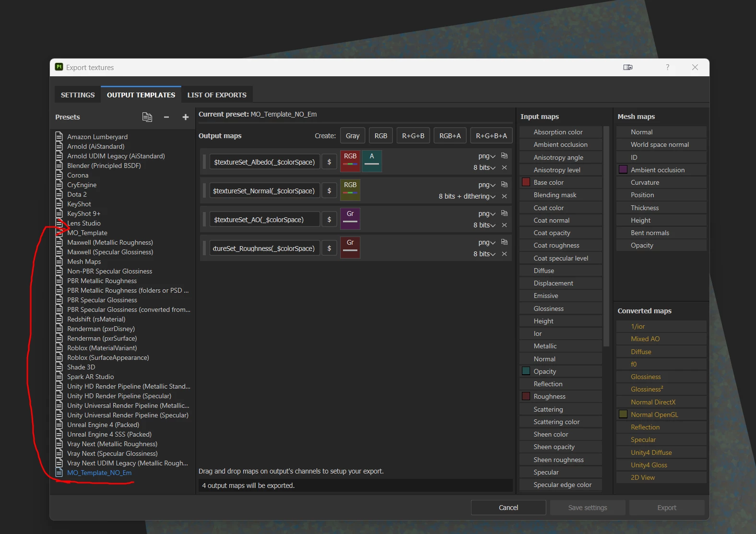Open Roughness file format png dropdown
The height and width of the screenshot is (534, 756).
487,242
